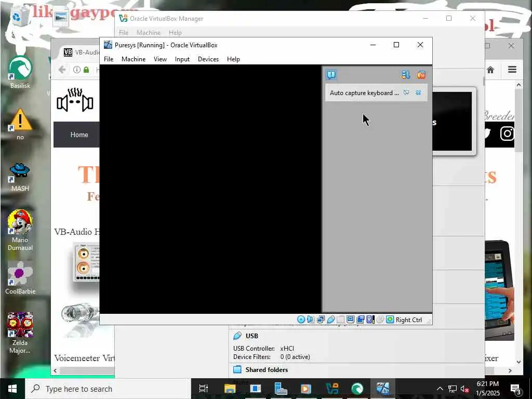The width and height of the screenshot is (532, 399).
Task: Click the orange-red icon in notification panel header
Action: [x=421, y=75]
